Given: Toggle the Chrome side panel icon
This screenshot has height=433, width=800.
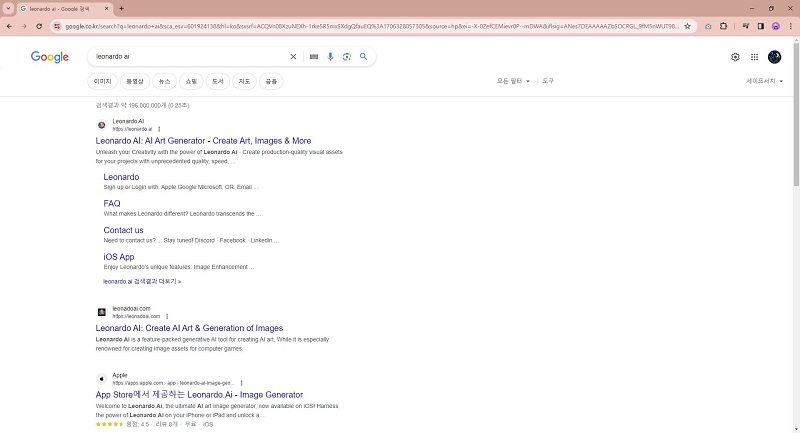Looking at the screenshot, I should [761, 26].
